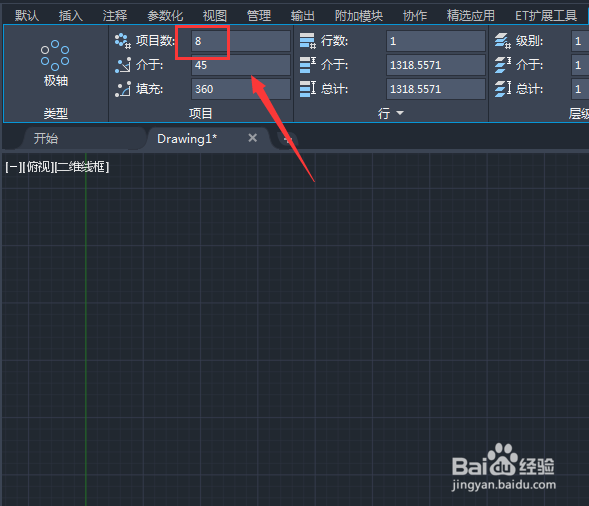Expand the 行 panel dropdown arrow

[x=400, y=113]
